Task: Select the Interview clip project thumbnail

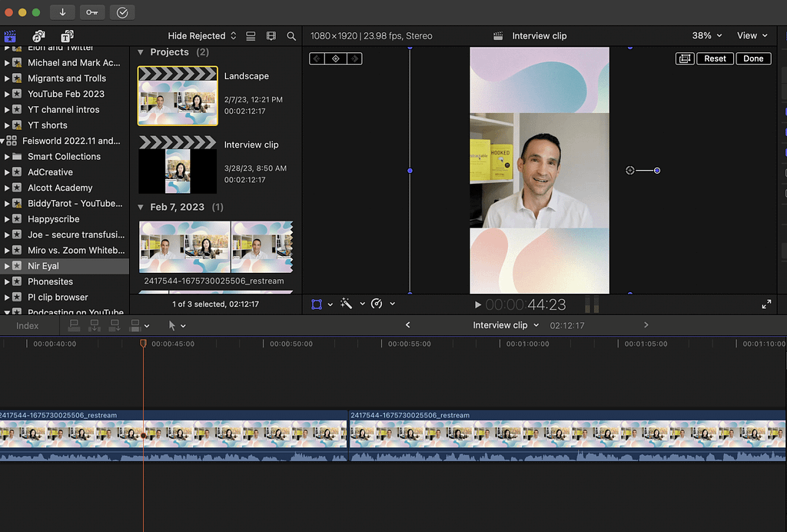Action: (178, 165)
